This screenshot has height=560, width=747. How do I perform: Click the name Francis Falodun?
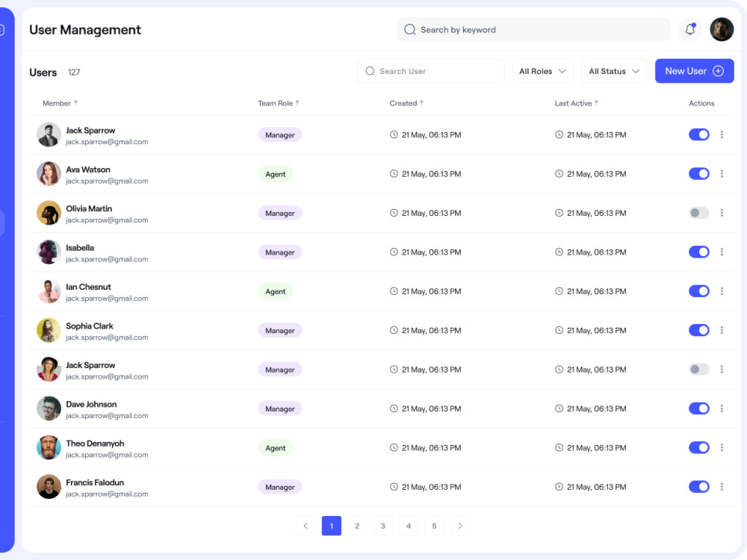95,482
